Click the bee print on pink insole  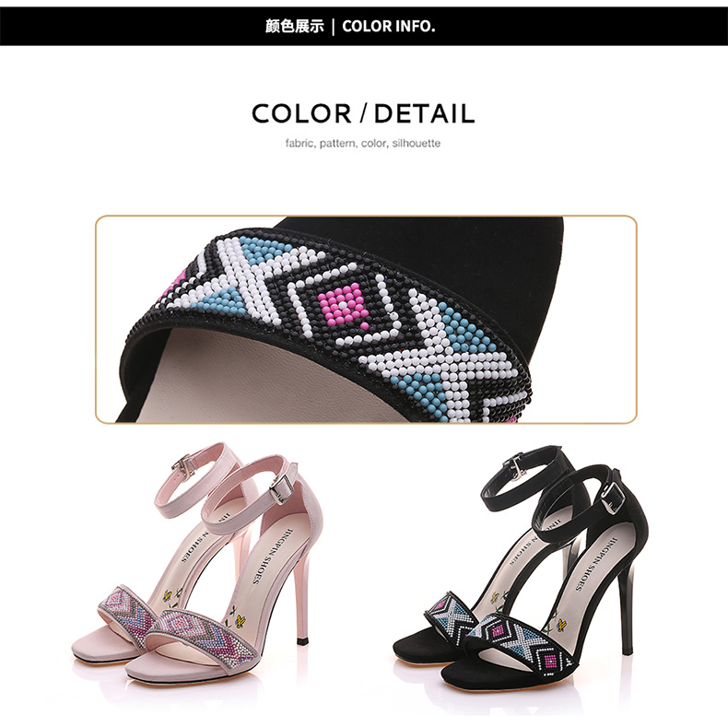pos(240,622)
